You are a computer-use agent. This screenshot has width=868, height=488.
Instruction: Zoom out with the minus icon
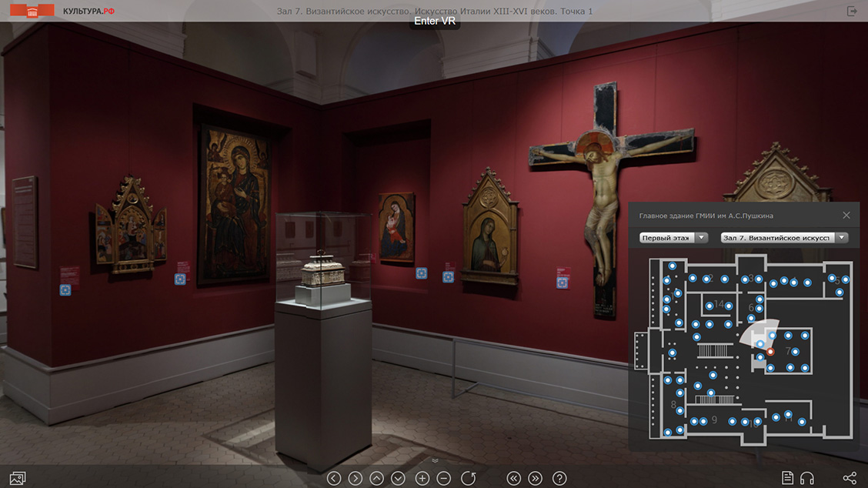pyautogui.click(x=443, y=478)
